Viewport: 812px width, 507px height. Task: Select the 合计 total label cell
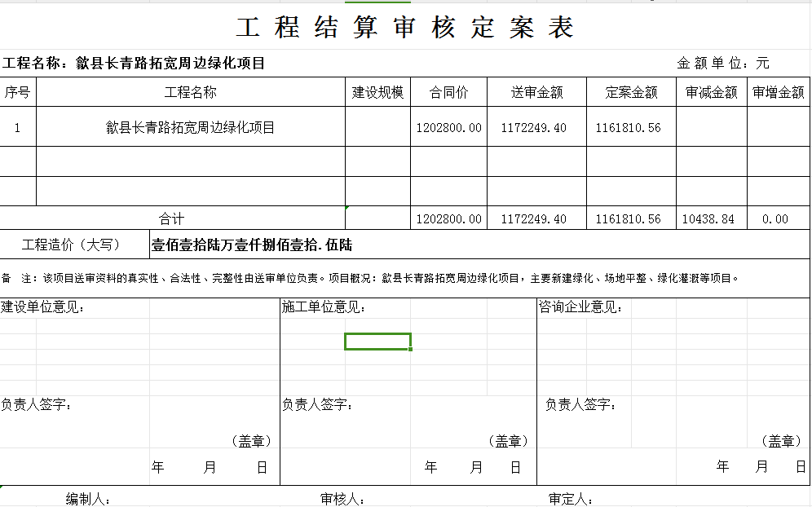tap(172, 218)
